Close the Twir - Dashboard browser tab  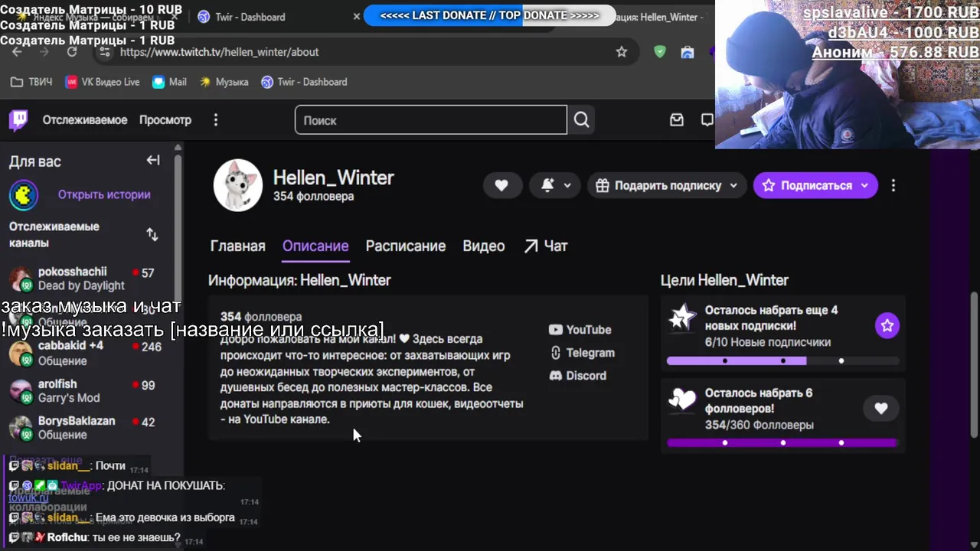click(356, 17)
